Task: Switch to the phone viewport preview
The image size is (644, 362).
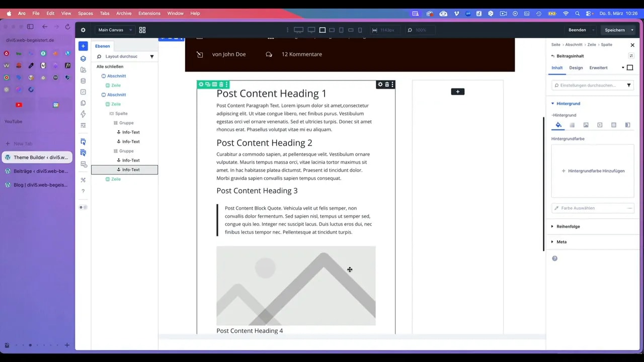Action: (x=361, y=30)
